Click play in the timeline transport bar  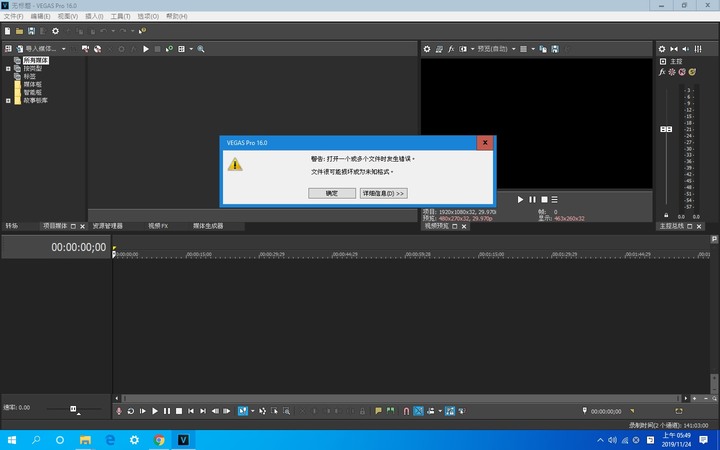155,411
